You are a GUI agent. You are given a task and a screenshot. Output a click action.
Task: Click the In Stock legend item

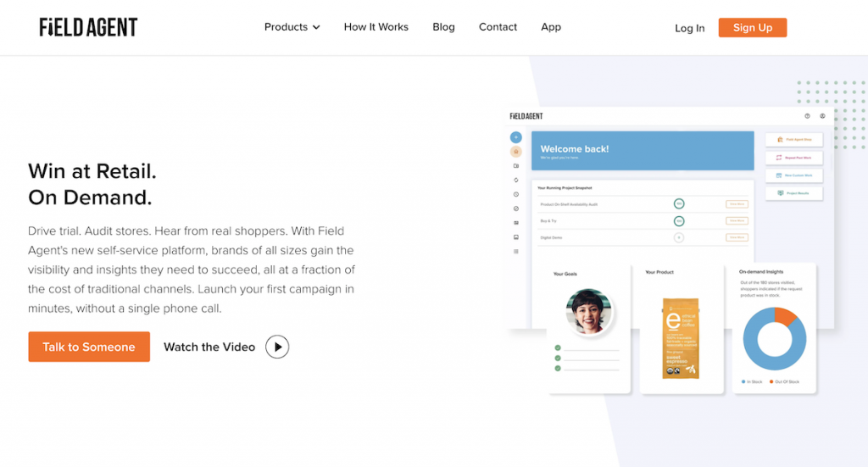pos(752,381)
